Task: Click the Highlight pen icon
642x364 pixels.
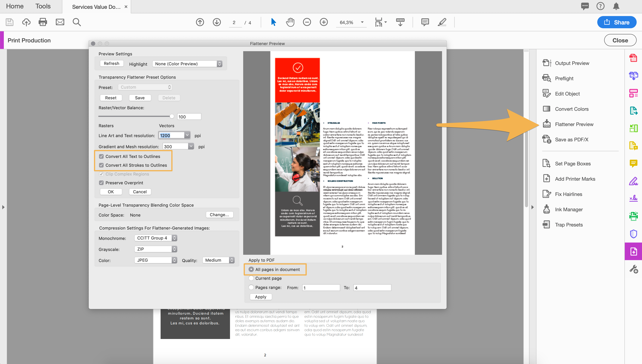Action: pos(442,22)
